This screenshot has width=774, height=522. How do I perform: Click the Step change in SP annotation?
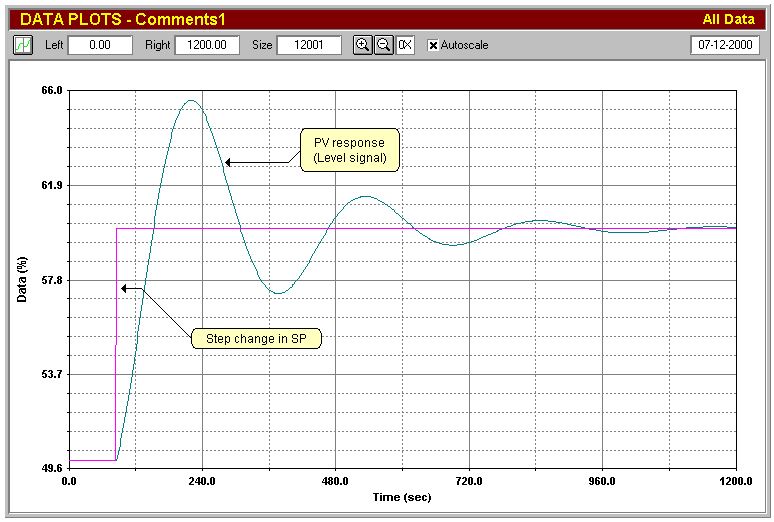256,338
